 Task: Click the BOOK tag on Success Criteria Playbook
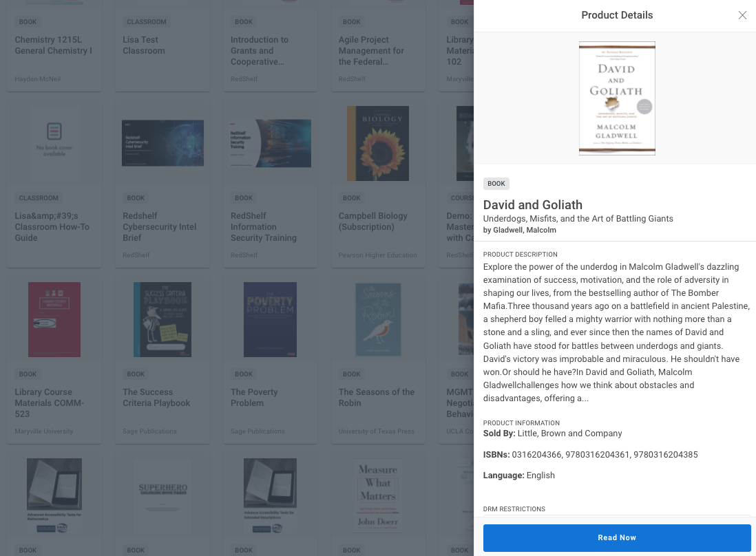pos(136,374)
